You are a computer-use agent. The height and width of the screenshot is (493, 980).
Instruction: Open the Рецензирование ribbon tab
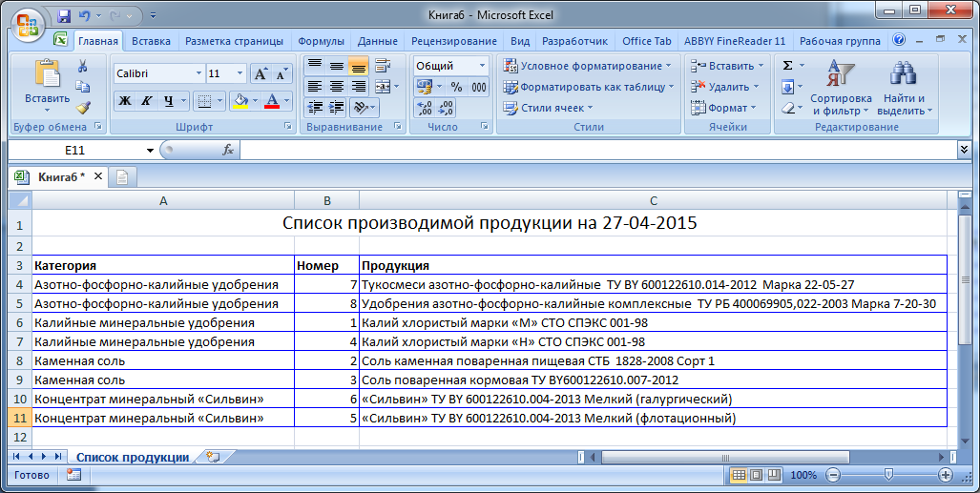[x=454, y=41]
